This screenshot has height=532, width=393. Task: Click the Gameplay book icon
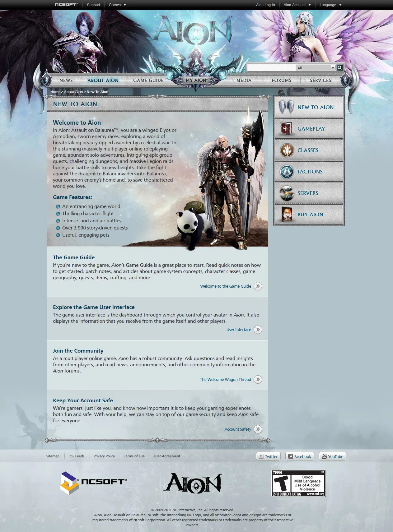point(286,128)
